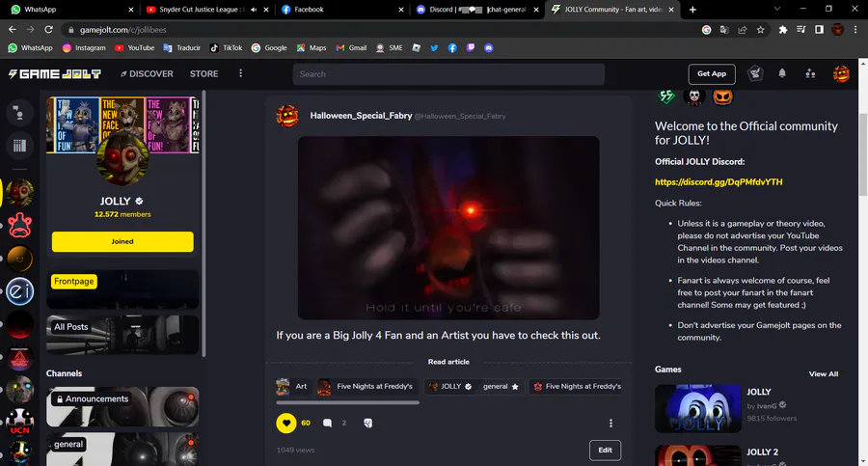Screen dimensions: 868x466
Task: Open the post's three-dot options menu
Action: click(x=610, y=423)
